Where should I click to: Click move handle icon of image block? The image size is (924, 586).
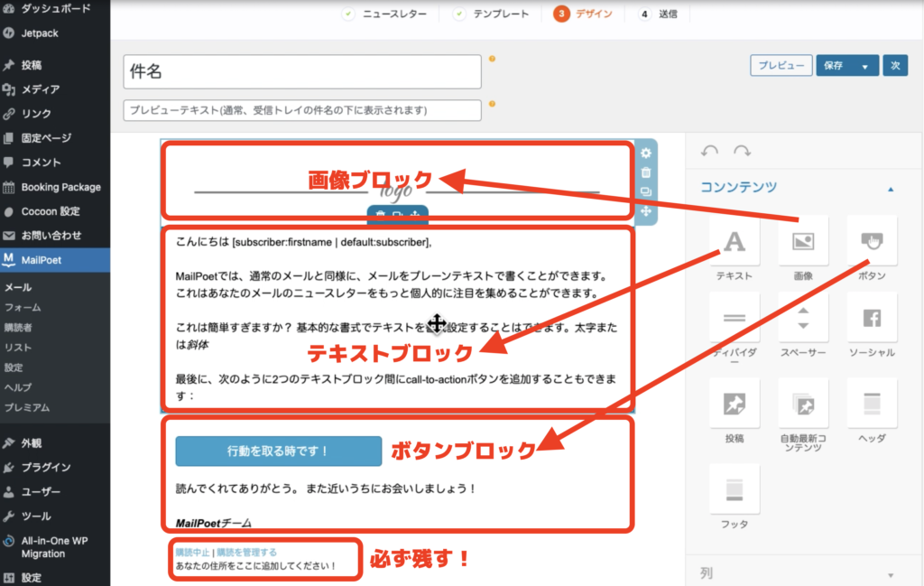(x=646, y=211)
